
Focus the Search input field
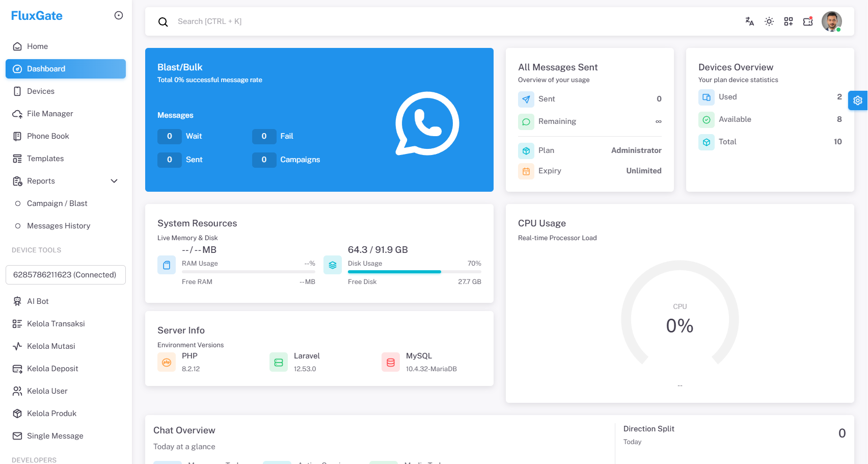(456, 21)
